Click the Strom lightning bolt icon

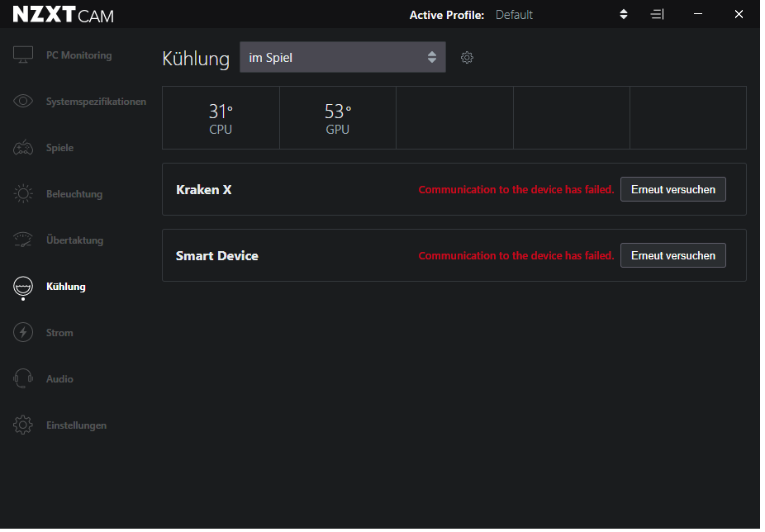pyautogui.click(x=23, y=332)
